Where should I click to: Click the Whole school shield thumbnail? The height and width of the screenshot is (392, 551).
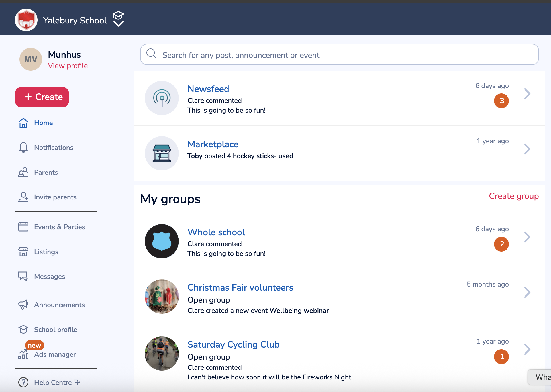click(x=162, y=241)
